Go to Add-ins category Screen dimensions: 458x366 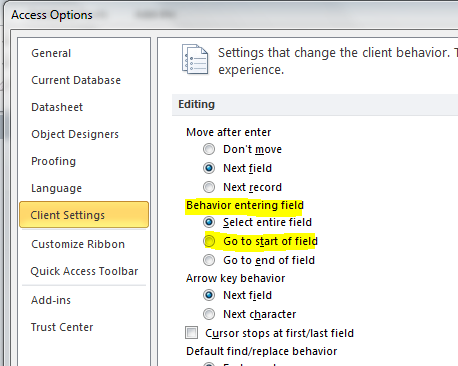[x=51, y=300]
